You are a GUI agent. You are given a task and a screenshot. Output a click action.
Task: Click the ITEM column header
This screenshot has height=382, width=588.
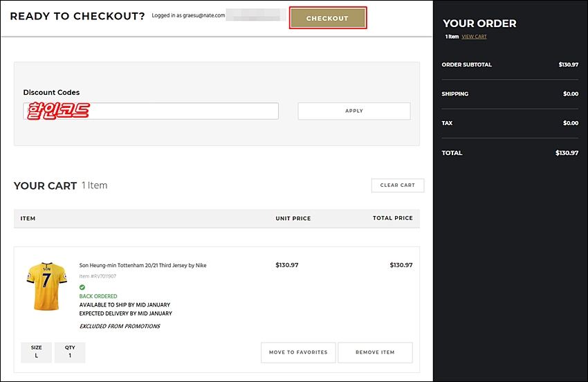(28, 219)
